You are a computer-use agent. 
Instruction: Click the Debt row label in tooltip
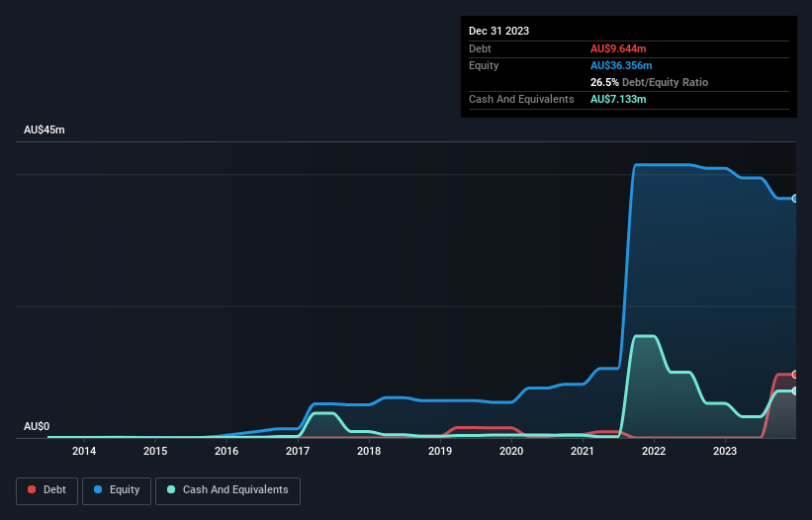coord(480,48)
